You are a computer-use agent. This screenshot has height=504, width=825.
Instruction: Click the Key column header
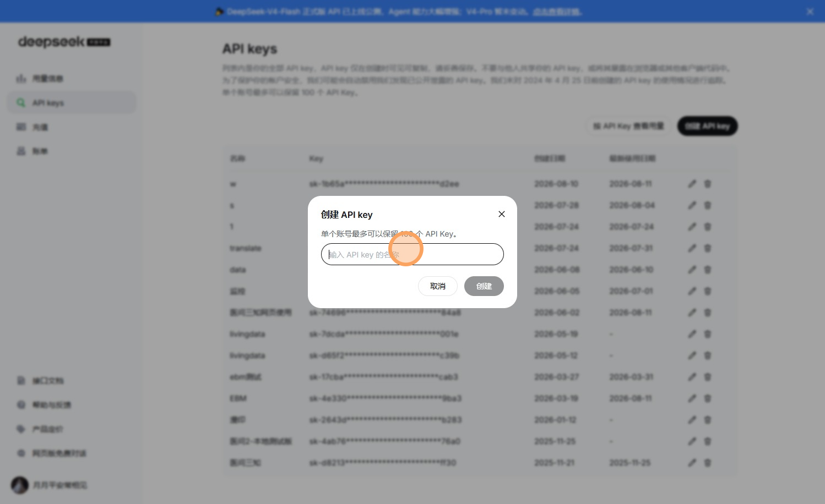(316, 158)
